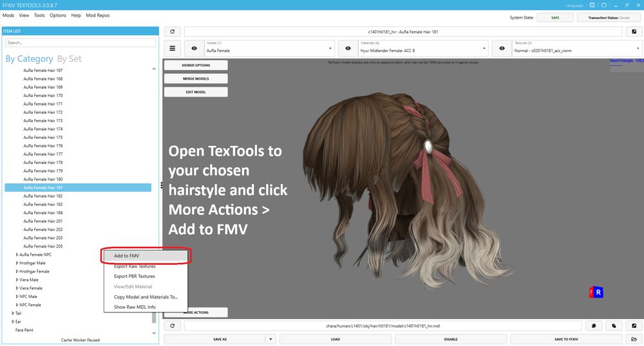Click the red-blue orientation cube in viewport

(x=596, y=292)
